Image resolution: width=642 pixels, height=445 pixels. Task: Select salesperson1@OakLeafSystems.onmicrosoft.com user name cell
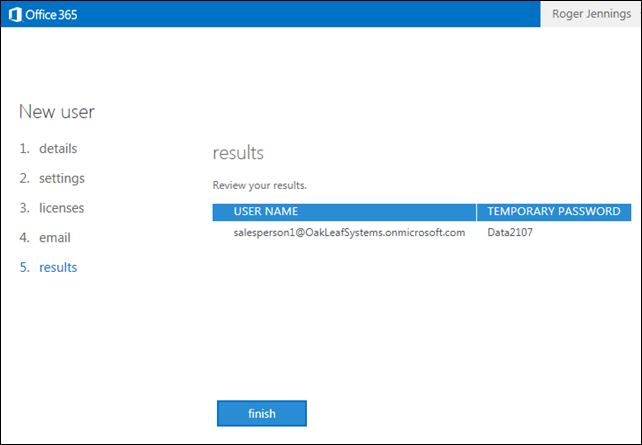[349, 233]
